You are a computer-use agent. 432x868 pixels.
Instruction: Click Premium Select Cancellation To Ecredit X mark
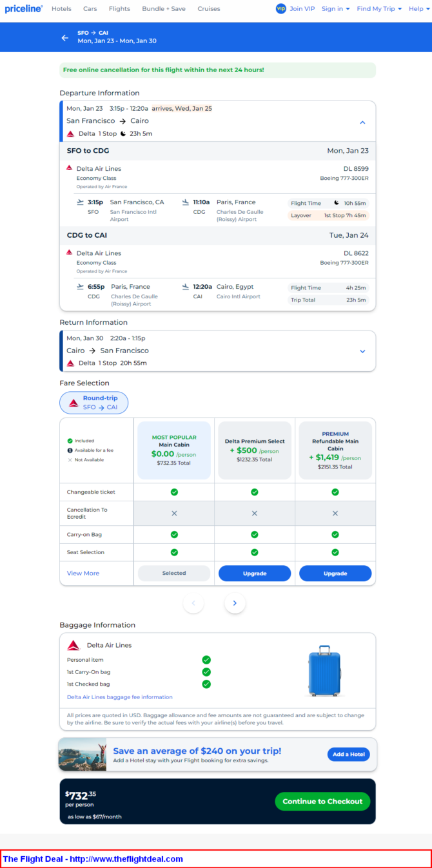click(255, 514)
